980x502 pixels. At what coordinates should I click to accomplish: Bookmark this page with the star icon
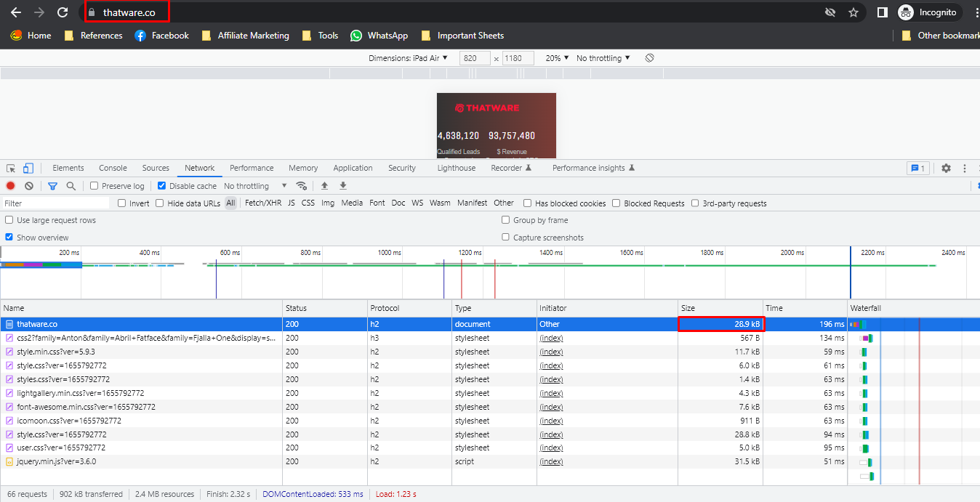854,12
